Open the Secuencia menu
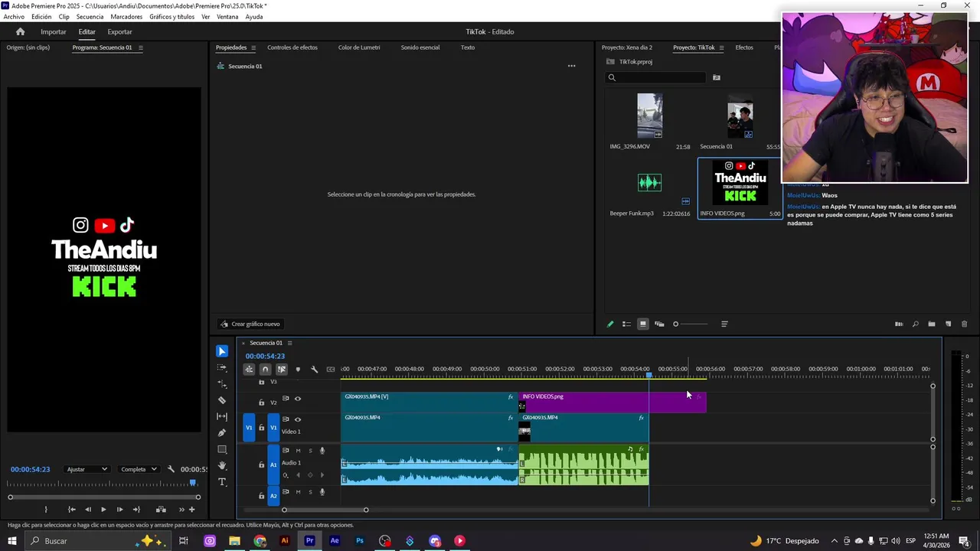Viewport: 980px width, 551px height. coord(90,17)
